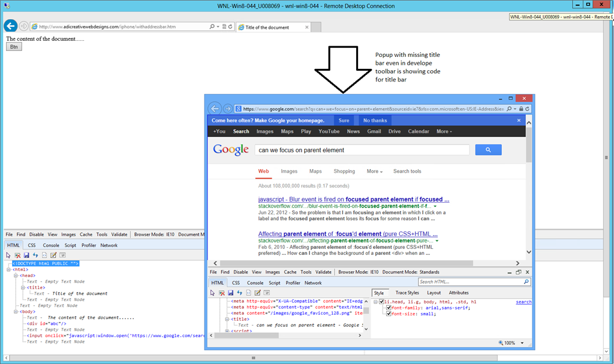Open Validate menu in popup dev tools
Image resolution: width=614 pixels, height=364 pixels.
coord(323,272)
